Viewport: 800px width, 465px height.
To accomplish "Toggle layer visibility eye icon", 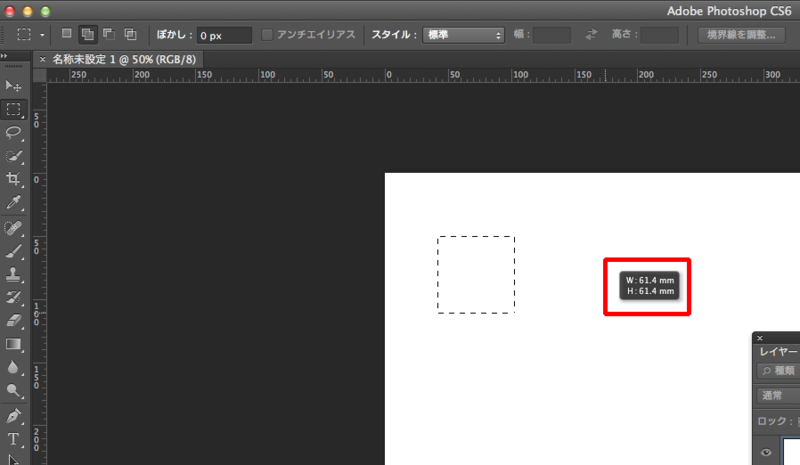I will 766,452.
